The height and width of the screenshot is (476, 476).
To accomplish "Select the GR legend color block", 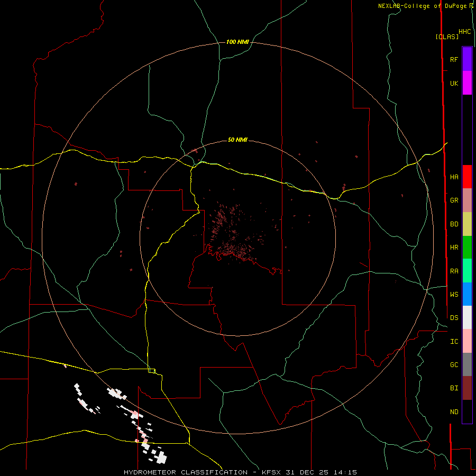I will pos(467,200).
